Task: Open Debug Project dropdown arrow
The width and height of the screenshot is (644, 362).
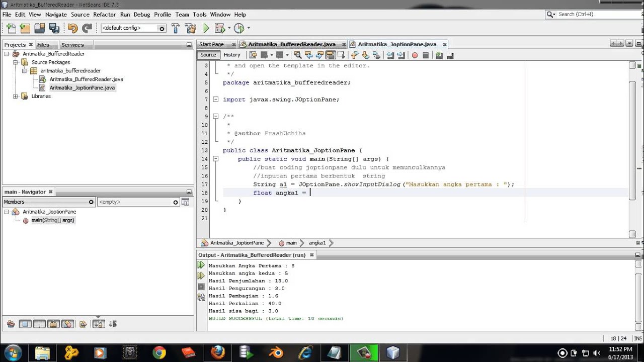Action: click(x=229, y=28)
